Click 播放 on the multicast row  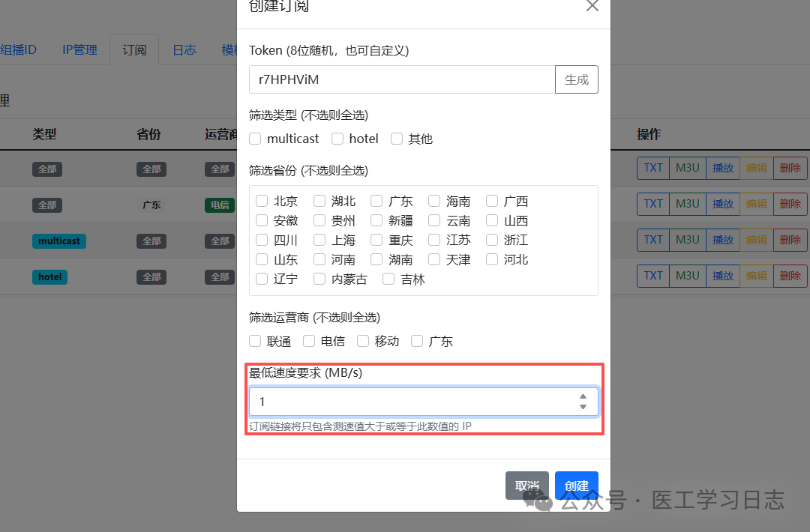[x=722, y=240]
